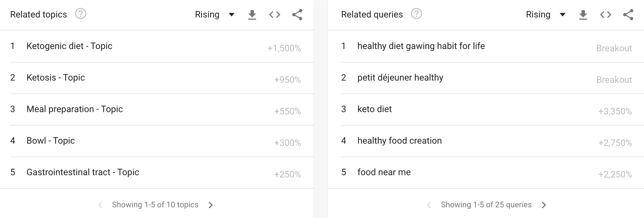Select the Meal preparation topic entry
644x218 pixels.
click(75, 109)
